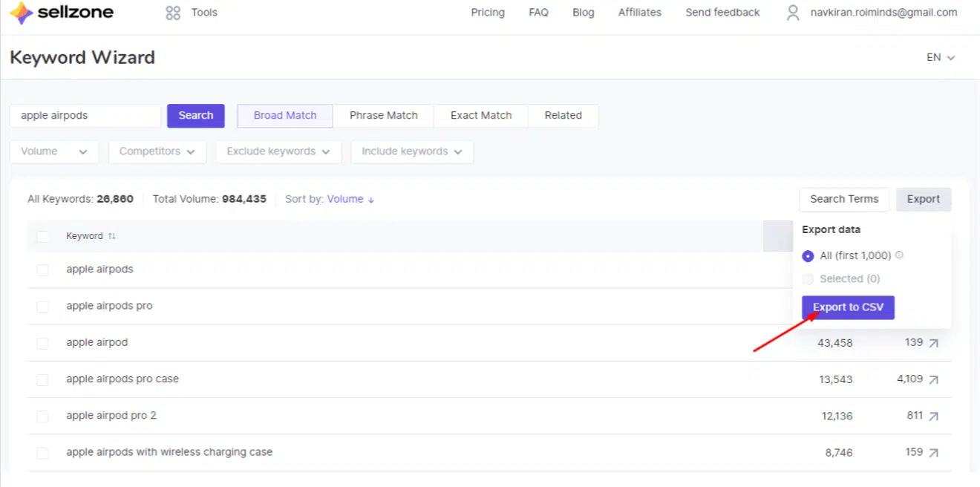Check the apple airpod pro 2 checkbox
The height and width of the screenshot is (487, 980).
coord(42,416)
